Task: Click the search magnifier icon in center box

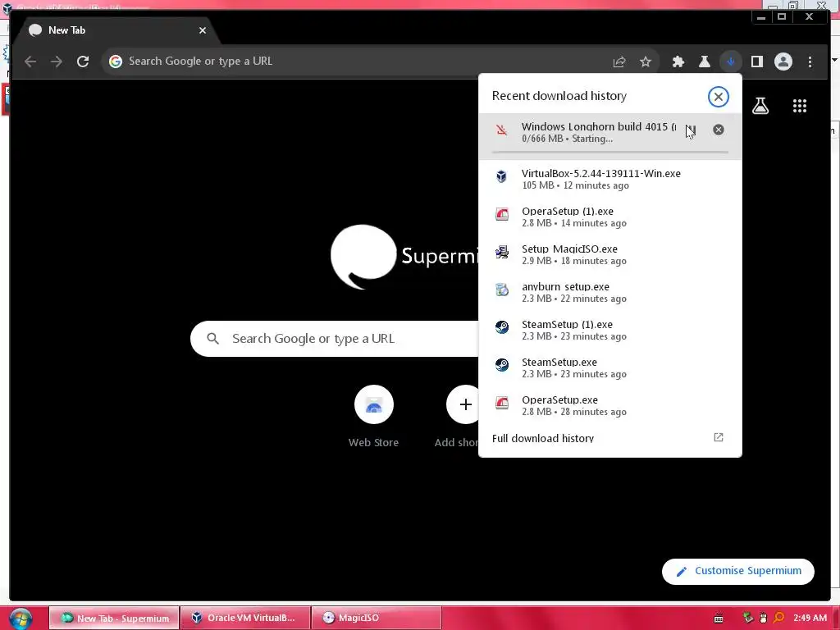Action: point(212,339)
